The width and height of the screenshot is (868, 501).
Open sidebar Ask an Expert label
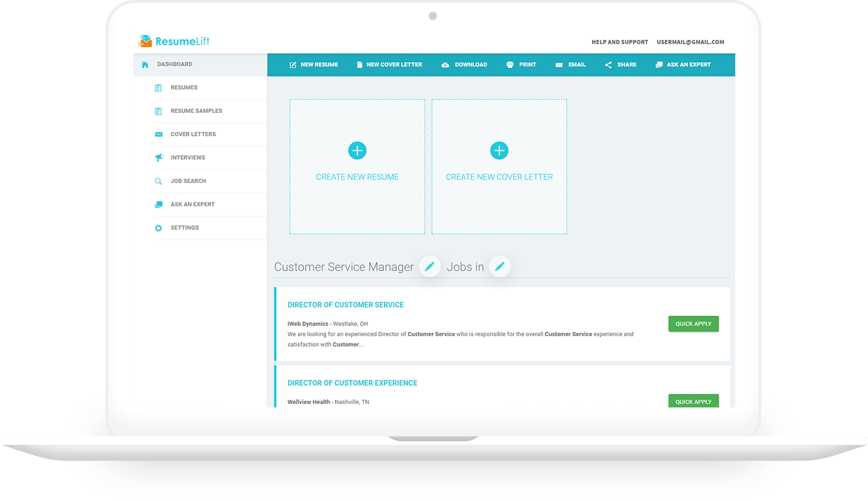coord(192,205)
